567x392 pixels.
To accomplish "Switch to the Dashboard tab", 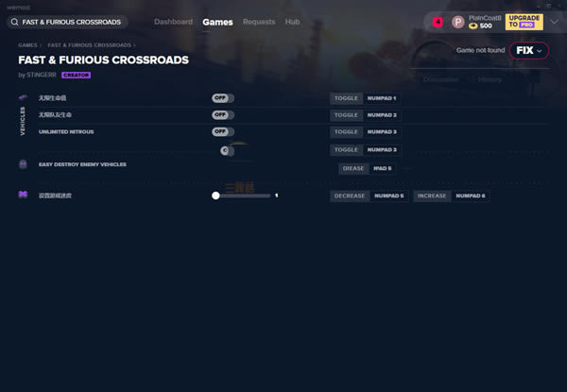I will 173,22.
